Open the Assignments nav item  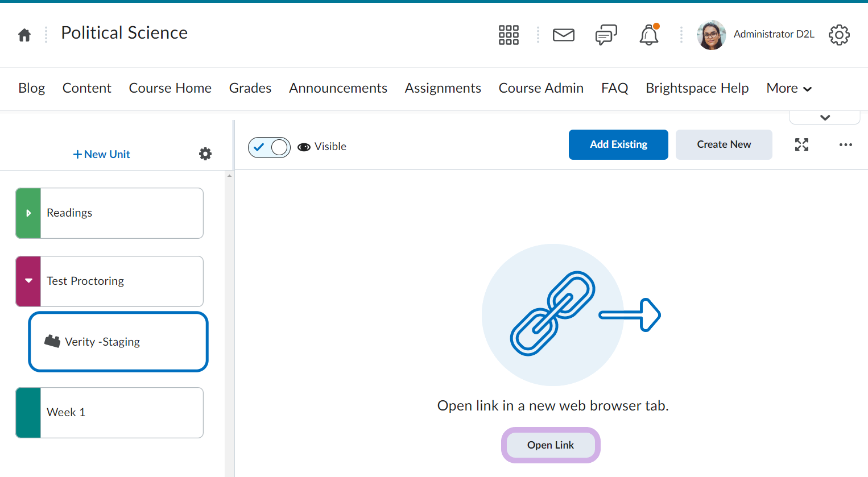coord(443,88)
